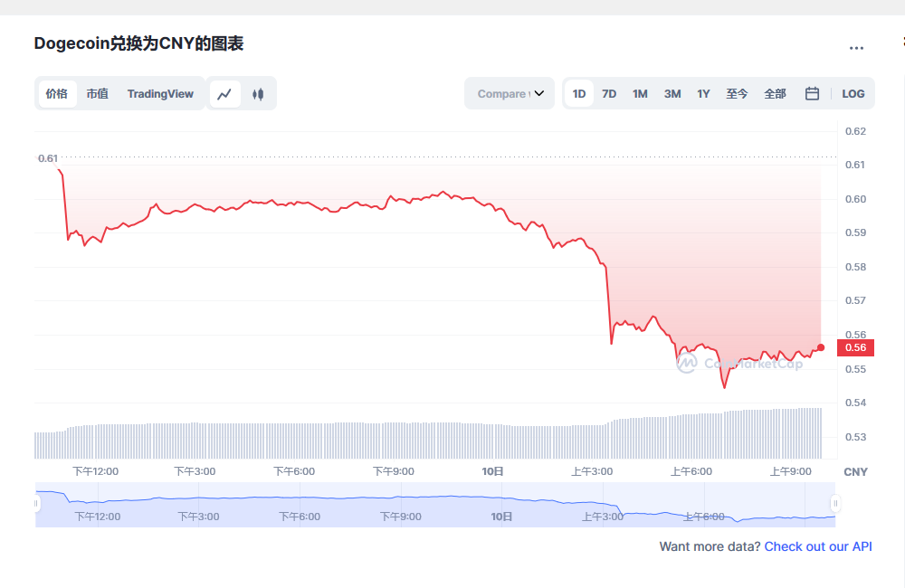Click the red current price dot on chart
The image size is (905, 588).
click(821, 347)
